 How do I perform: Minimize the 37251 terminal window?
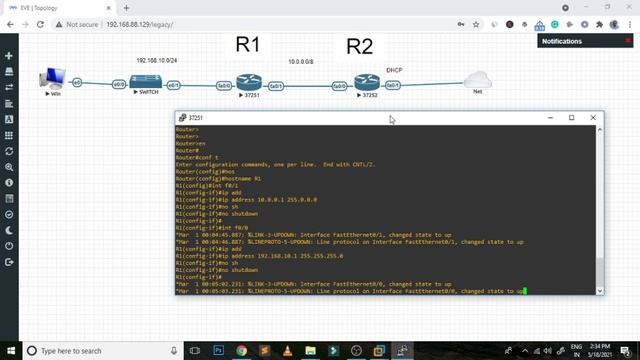click(x=550, y=118)
